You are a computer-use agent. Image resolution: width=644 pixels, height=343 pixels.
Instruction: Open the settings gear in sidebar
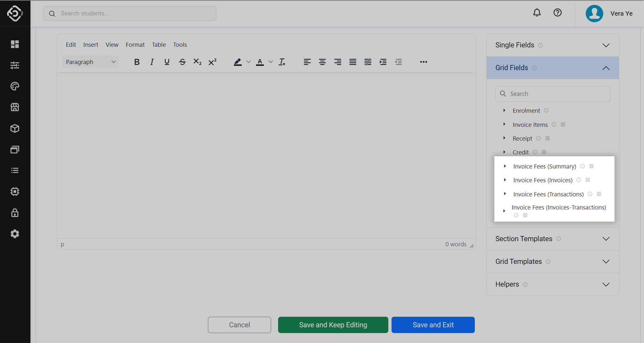pyautogui.click(x=15, y=234)
